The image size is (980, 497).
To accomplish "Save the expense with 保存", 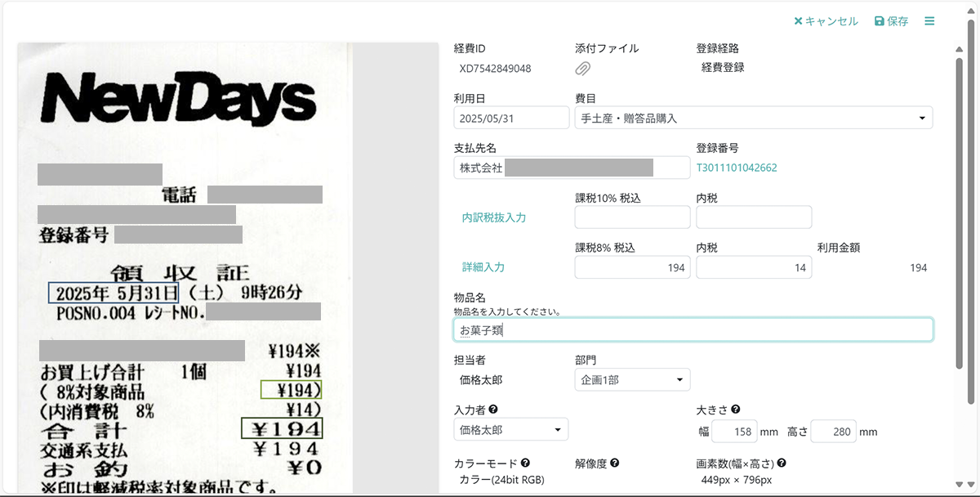I will pyautogui.click(x=892, y=21).
